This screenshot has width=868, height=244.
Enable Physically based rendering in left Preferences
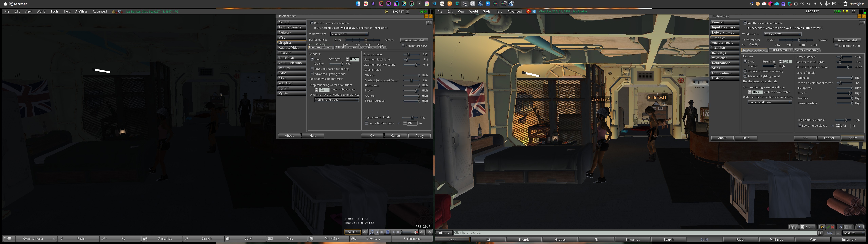tap(312, 69)
